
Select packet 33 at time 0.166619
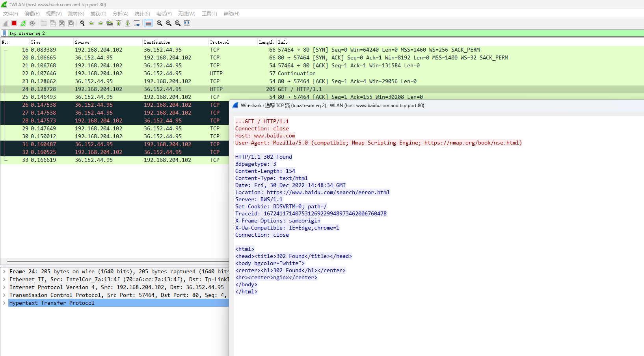[x=115, y=160]
